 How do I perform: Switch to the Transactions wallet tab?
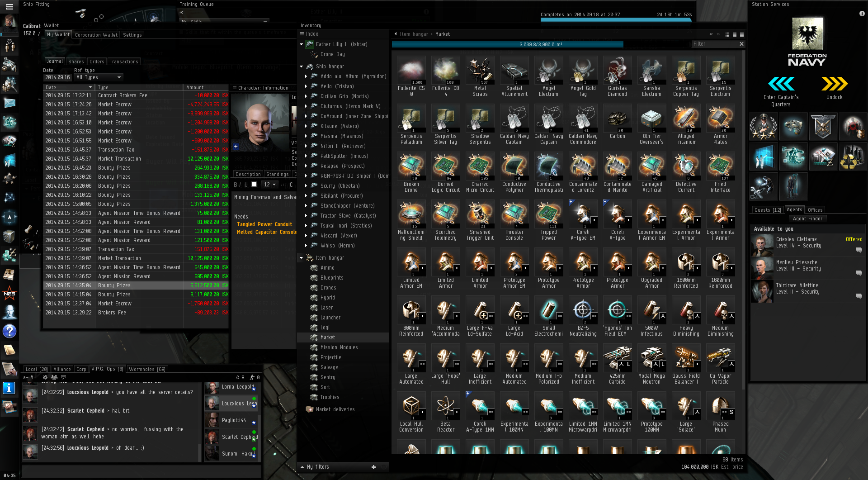tap(123, 62)
